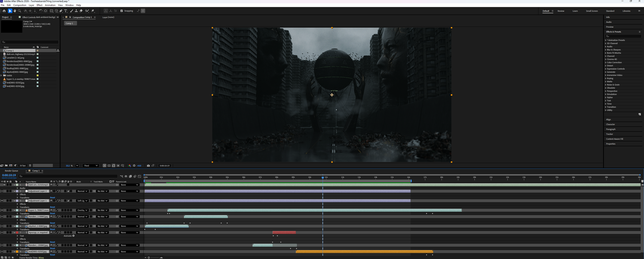Select the Hand tool
This screenshot has height=259, width=644.
coord(15,11)
